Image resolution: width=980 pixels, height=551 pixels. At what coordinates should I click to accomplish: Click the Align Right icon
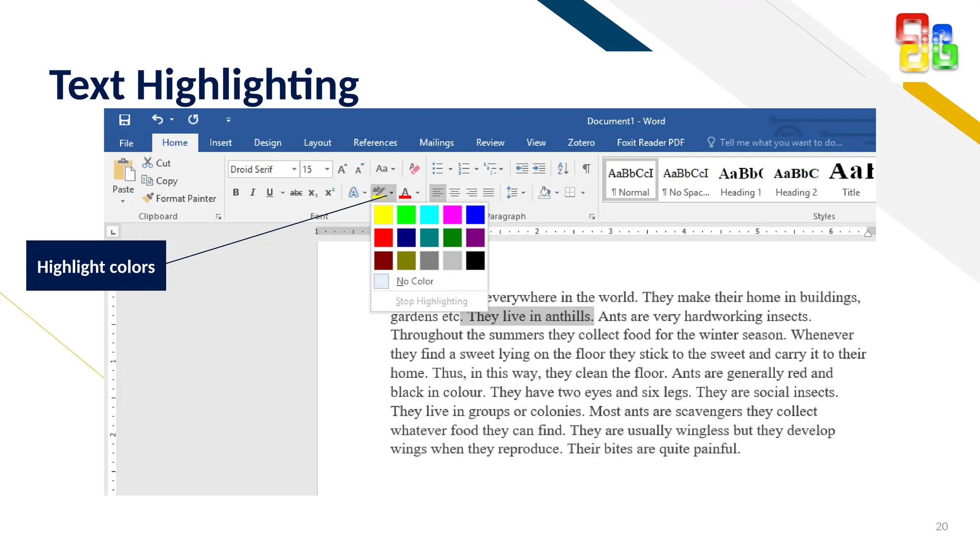471,192
